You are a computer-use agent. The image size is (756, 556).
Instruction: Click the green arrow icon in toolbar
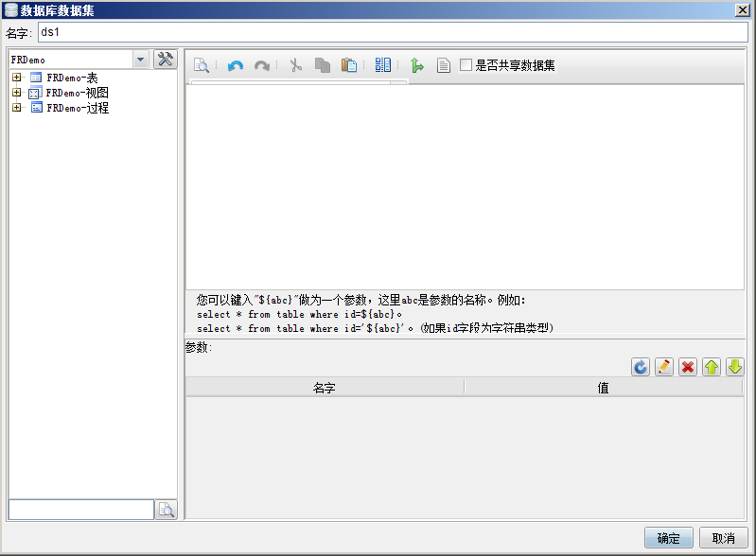[416, 65]
